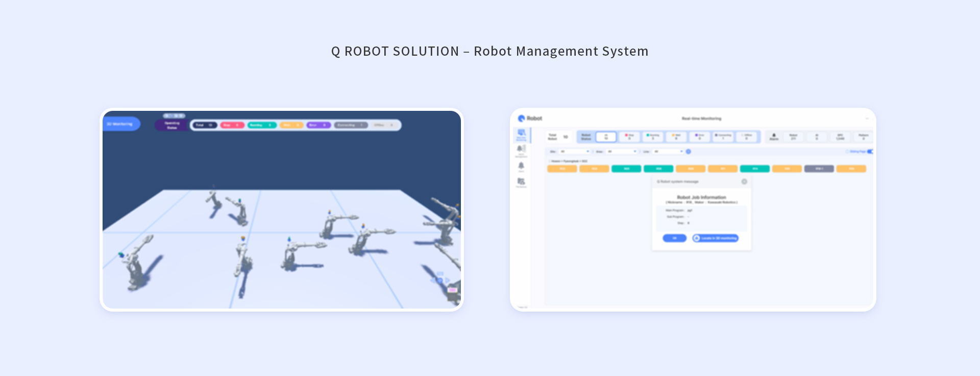Open Real-time Monitoring in the Robot sidebar
This screenshot has height=376, width=980.
[521, 135]
